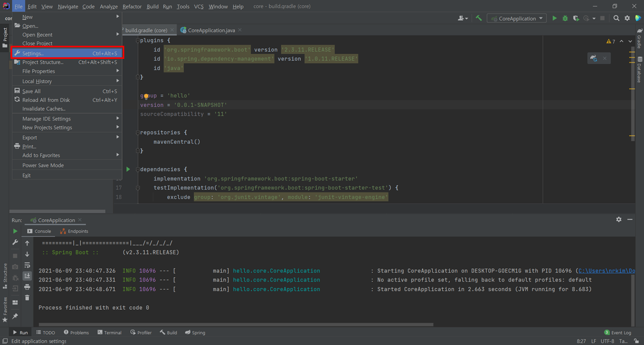Open the Event Log
The image size is (644, 345).
pos(617,332)
